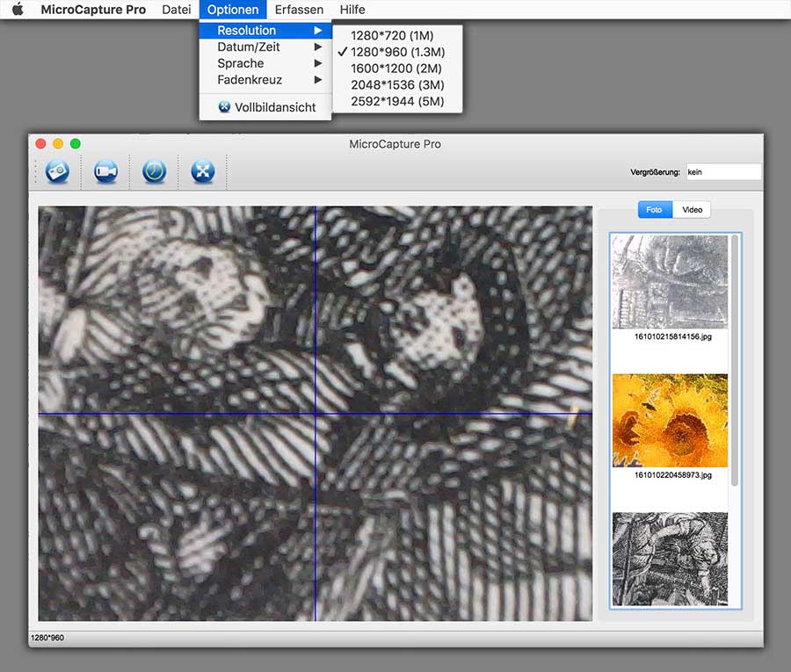Click the timed capture clock icon
791x672 pixels.
click(154, 171)
